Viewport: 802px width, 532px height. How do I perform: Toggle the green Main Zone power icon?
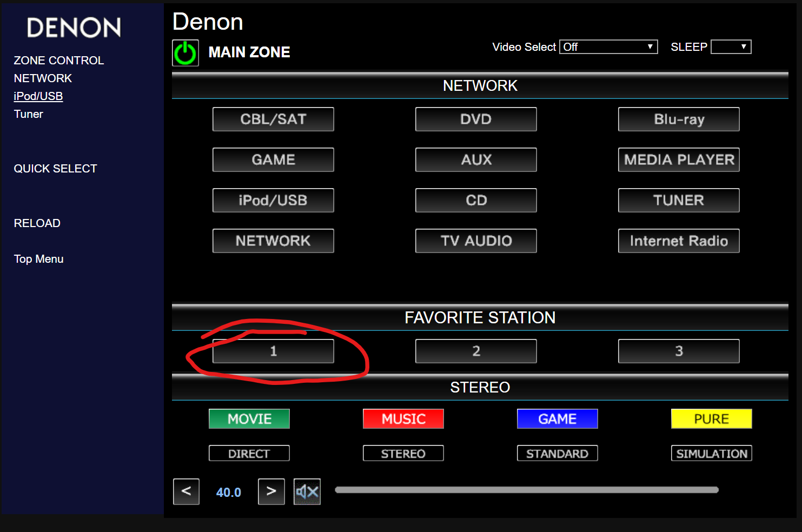[x=185, y=53]
